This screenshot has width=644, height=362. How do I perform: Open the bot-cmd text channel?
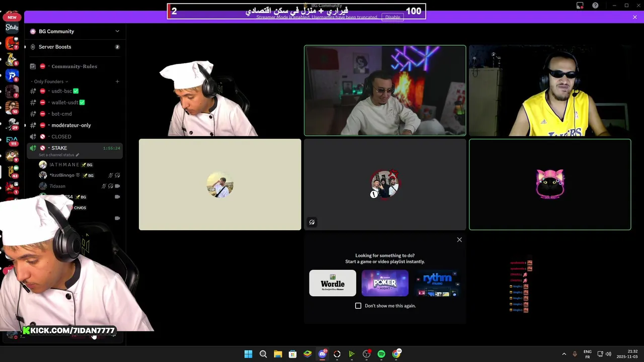[74, 114]
